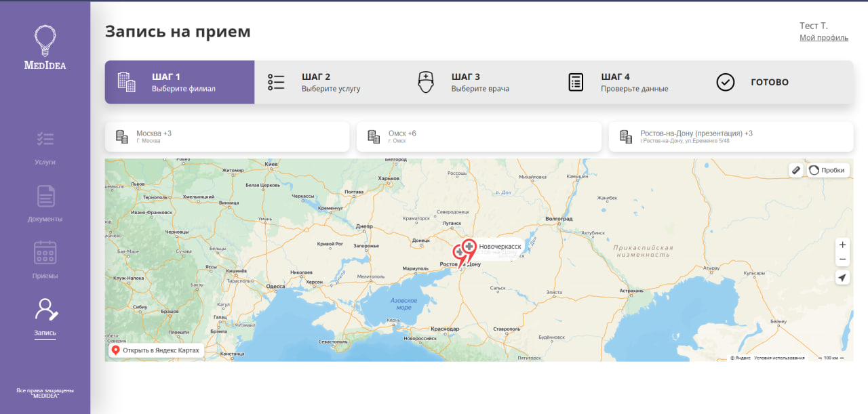Choose the Ростов-на-Дону (презентация) +3 branch
The width and height of the screenshot is (868, 414).
(731, 136)
